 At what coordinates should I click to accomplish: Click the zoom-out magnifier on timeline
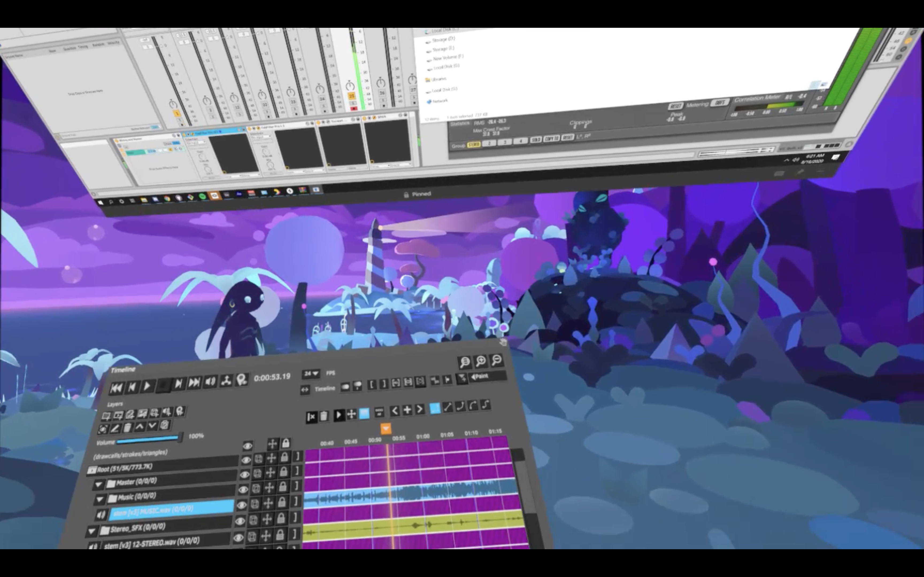[496, 360]
